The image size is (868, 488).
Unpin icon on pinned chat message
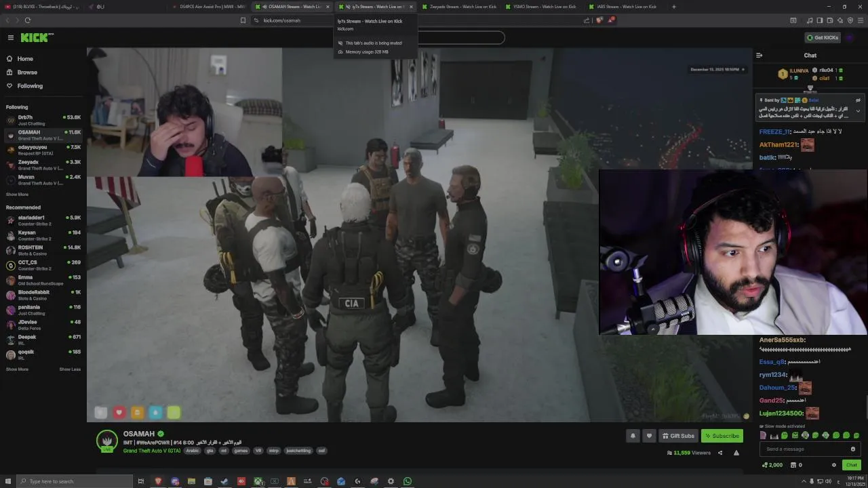[x=858, y=100]
